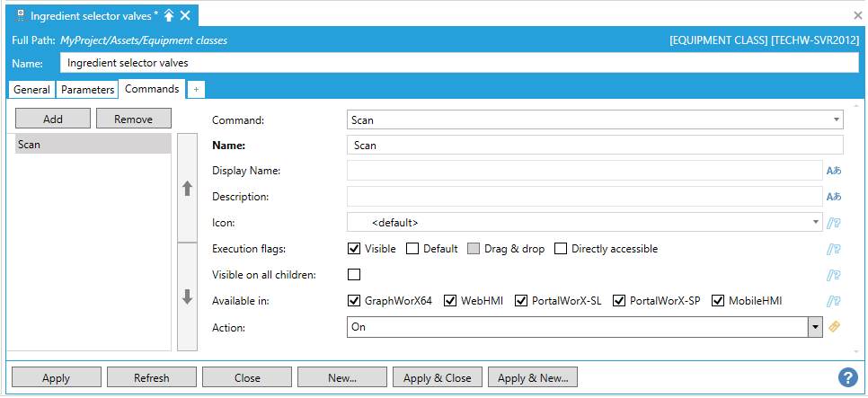Uncheck the WebHMI availability checkbox
This screenshot has width=868, height=398.
click(450, 301)
